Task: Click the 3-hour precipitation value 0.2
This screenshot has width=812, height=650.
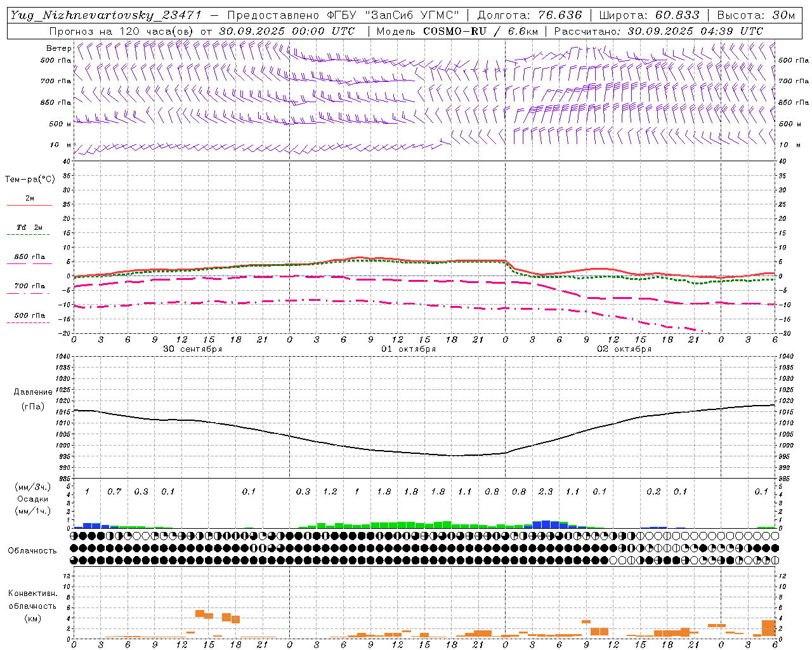Action: pos(653,492)
